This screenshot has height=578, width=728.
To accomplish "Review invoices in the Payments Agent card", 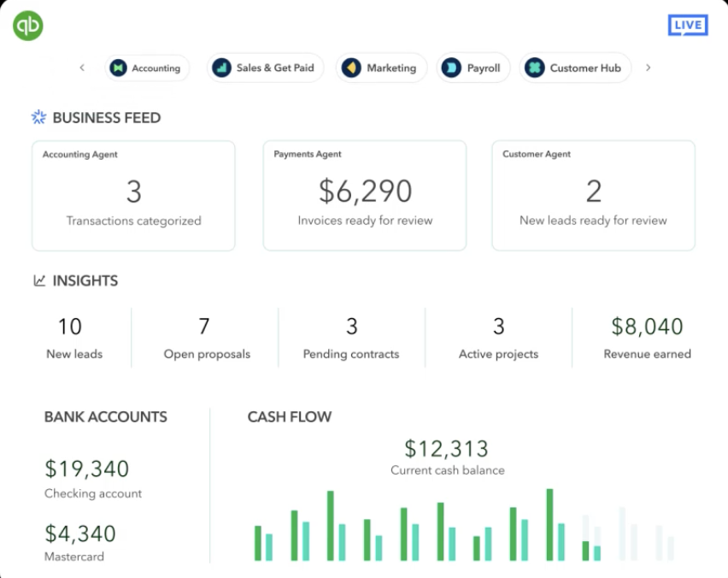I will (364, 194).
